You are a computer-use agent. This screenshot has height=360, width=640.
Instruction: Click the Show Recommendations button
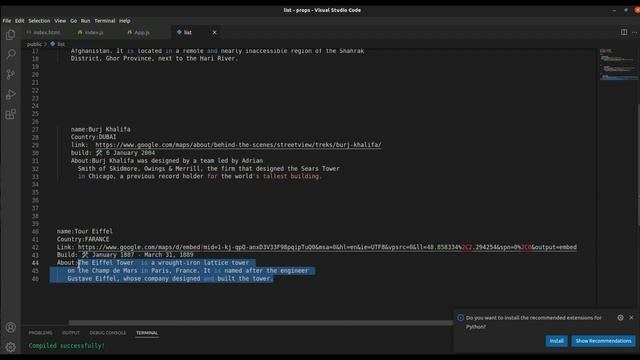(603, 341)
